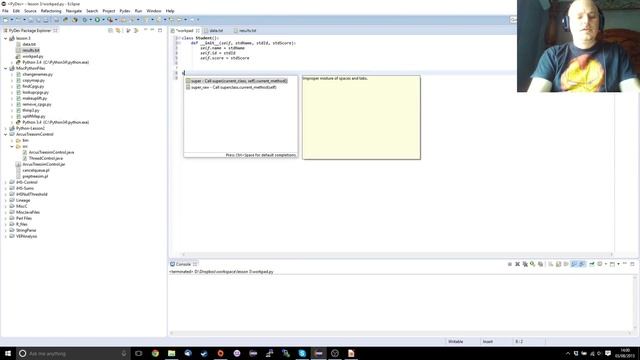Click the green Run button in toolbar
This screenshot has width=640, height=360.
(97, 20)
